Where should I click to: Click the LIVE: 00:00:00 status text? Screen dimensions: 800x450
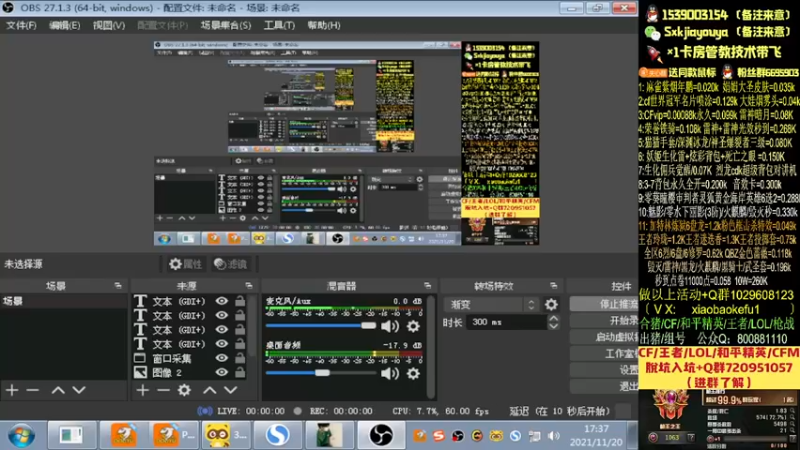pos(251,411)
